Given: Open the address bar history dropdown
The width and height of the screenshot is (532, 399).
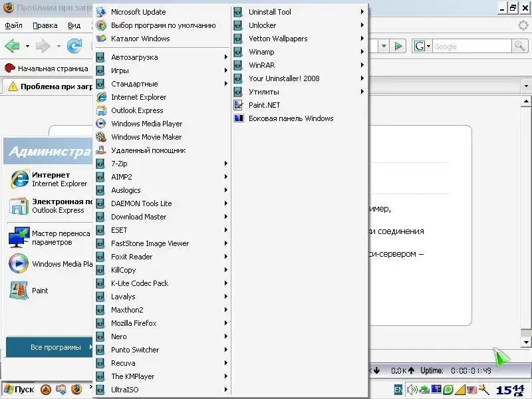Looking at the screenshot, I should pos(384,46).
